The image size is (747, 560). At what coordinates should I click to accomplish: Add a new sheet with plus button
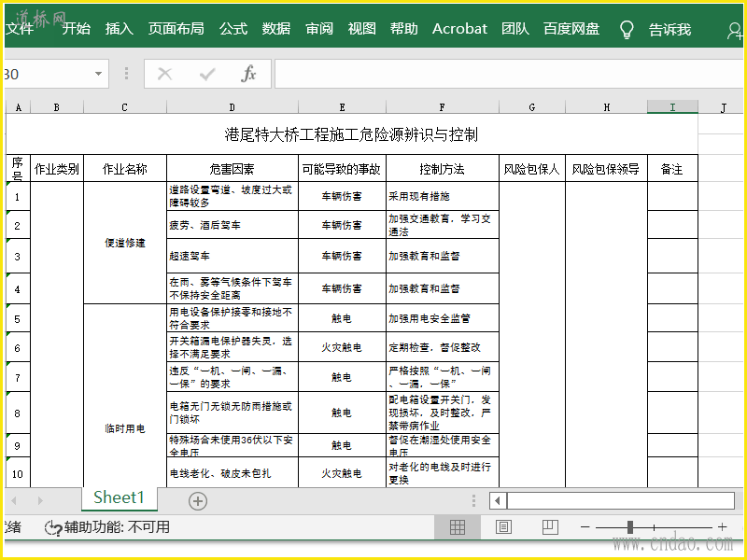(198, 501)
